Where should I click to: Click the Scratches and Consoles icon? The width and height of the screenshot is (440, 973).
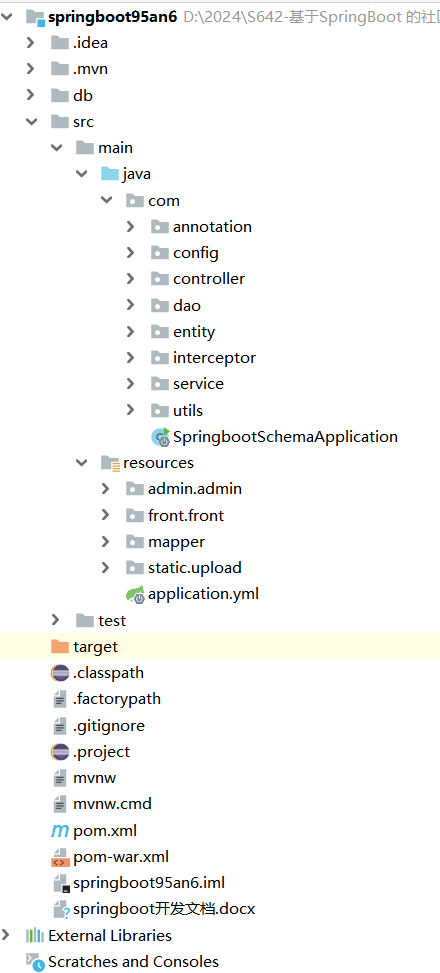tap(35, 962)
